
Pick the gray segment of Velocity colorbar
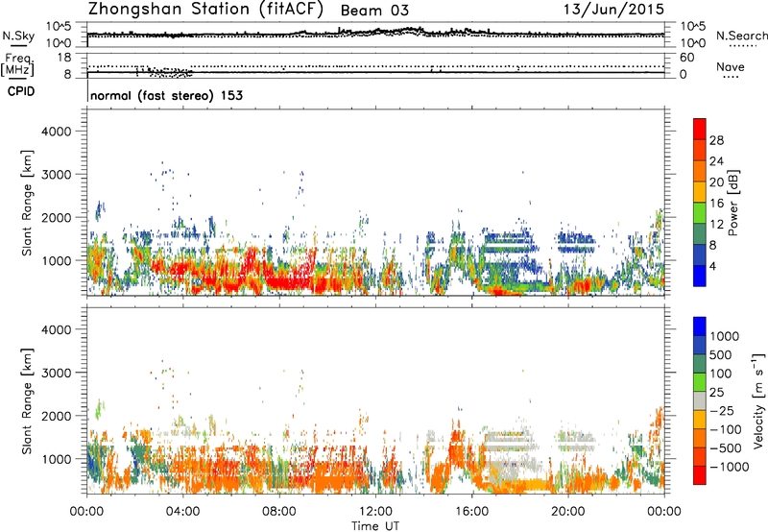point(700,401)
